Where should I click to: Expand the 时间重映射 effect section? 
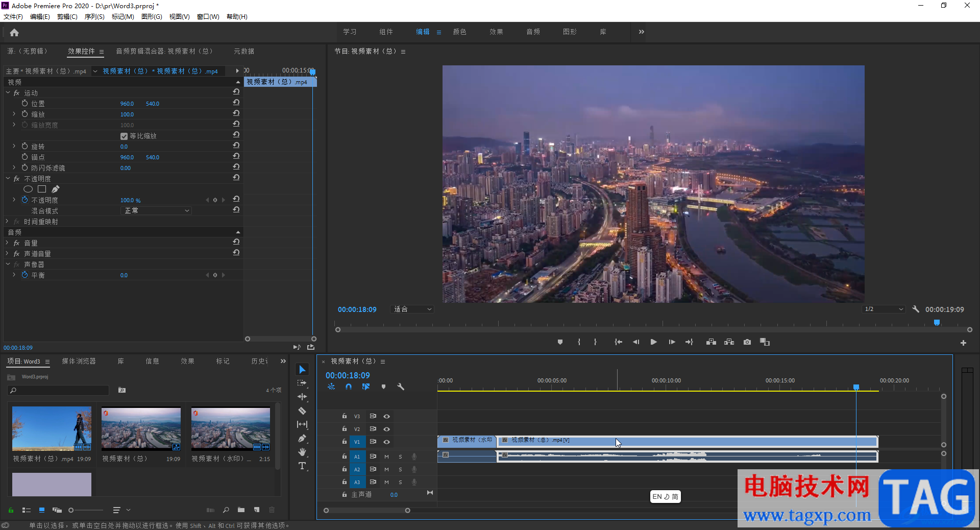coord(8,222)
